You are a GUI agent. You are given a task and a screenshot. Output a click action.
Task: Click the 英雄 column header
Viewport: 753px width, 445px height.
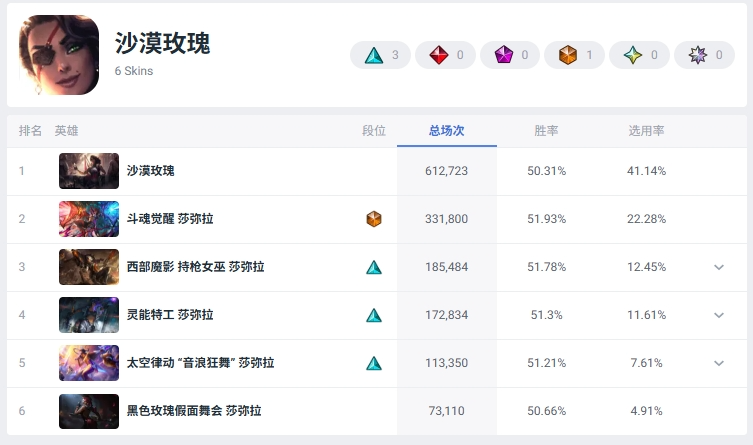66,131
